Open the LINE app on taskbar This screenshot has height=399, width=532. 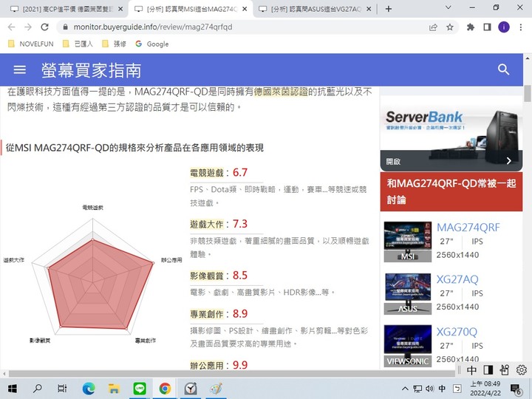[140, 389]
